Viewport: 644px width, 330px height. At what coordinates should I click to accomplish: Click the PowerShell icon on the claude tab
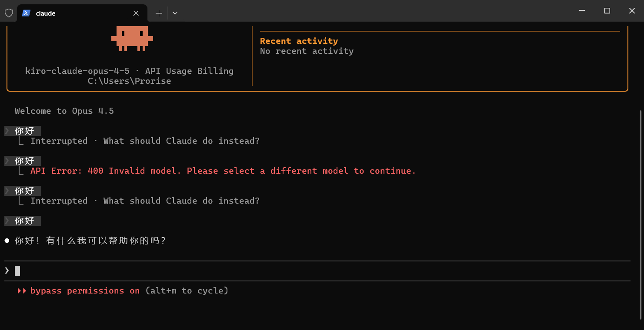26,13
